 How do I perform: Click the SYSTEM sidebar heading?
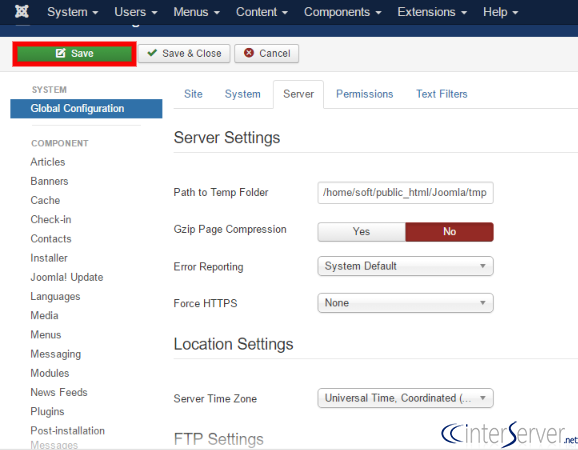click(49, 90)
